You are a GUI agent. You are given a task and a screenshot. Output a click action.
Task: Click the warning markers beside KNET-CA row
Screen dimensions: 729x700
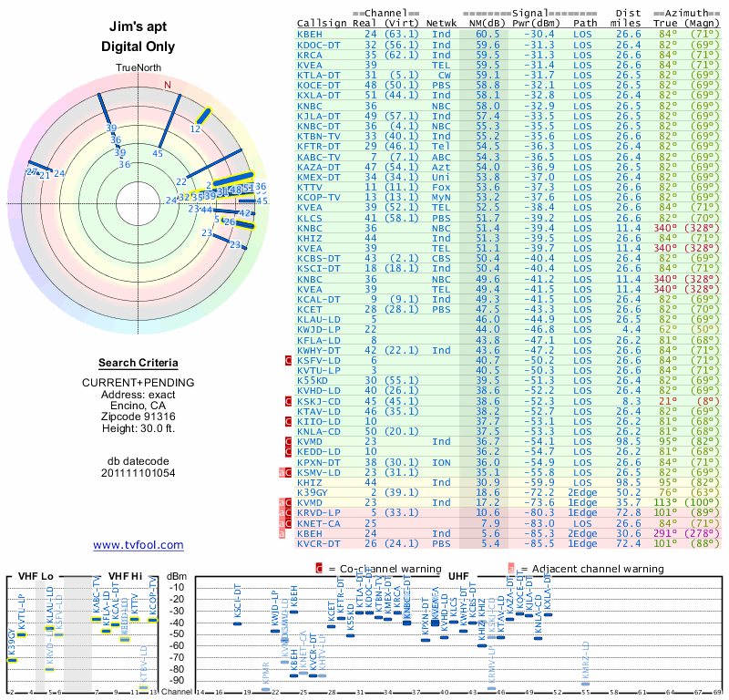coord(285,523)
